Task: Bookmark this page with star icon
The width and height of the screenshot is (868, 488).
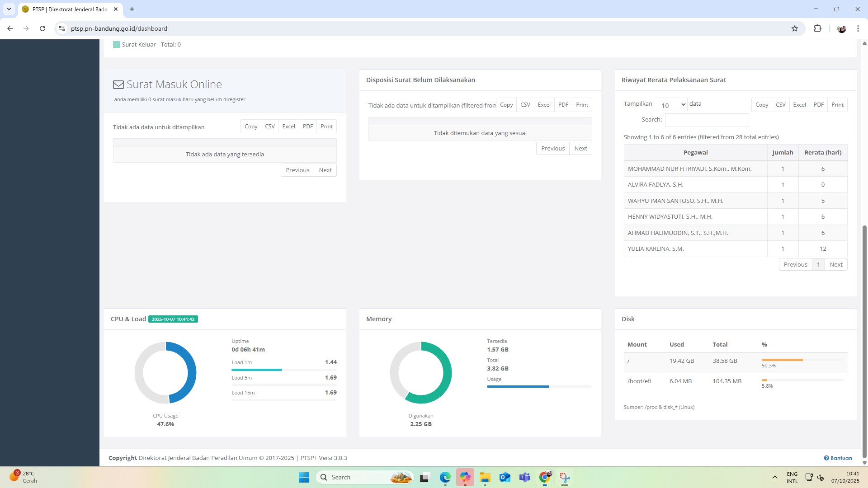Action: pos(795,28)
